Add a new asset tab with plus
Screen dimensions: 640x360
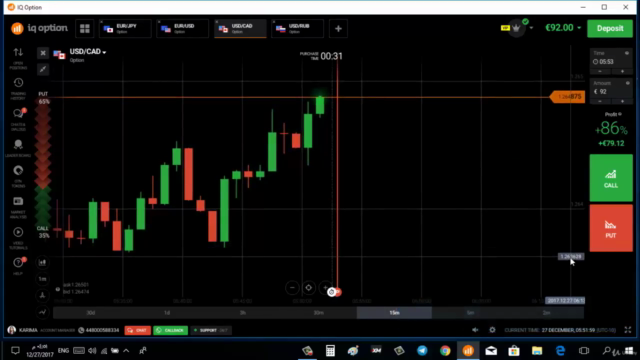coord(338,29)
